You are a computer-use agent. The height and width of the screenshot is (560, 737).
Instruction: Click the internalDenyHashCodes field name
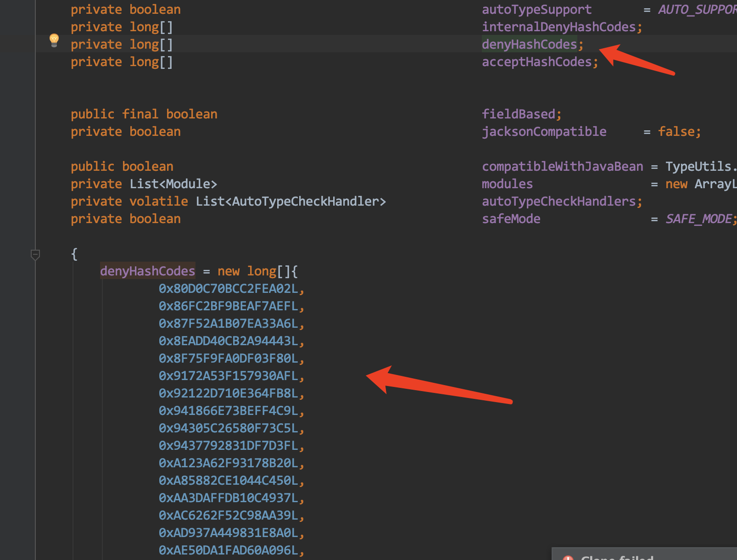(x=558, y=27)
